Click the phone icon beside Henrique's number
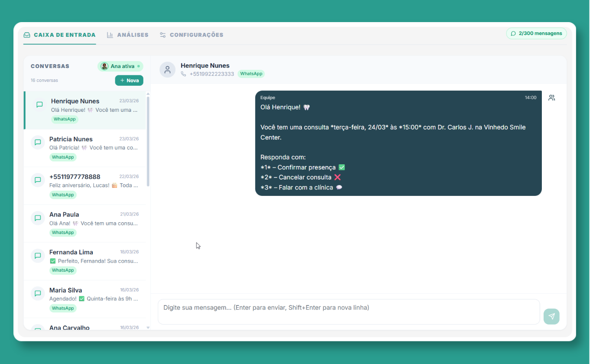This screenshot has width=590, height=364. pyautogui.click(x=183, y=74)
